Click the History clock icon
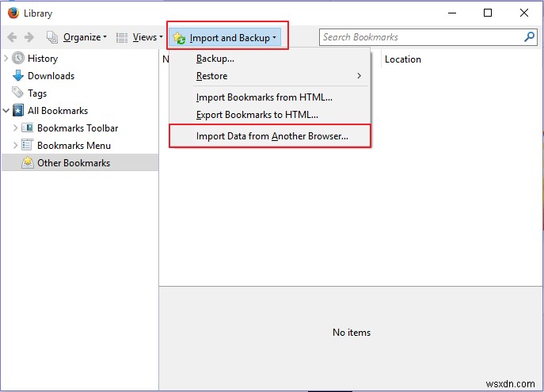 (x=18, y=58)
